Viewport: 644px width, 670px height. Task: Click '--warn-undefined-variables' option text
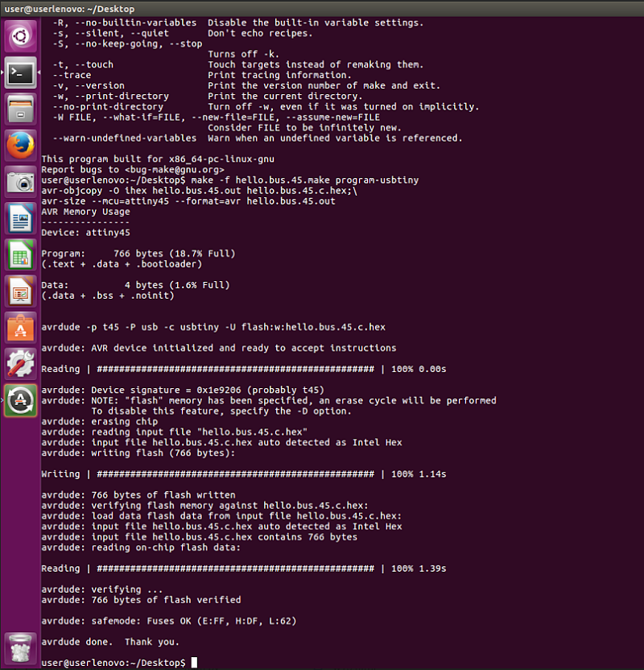click(x=125, y=138)
